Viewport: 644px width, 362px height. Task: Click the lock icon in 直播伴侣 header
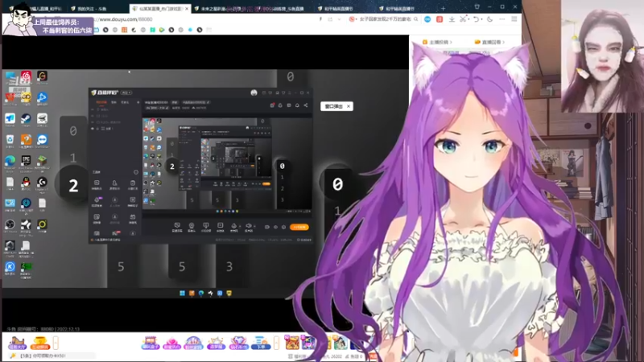[280, 105]
